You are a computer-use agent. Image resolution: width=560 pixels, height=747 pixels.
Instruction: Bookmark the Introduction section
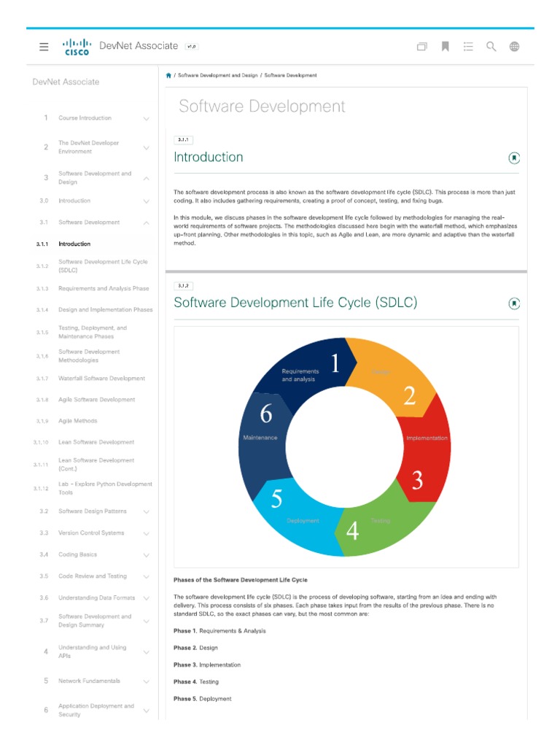tap(514, 158)
